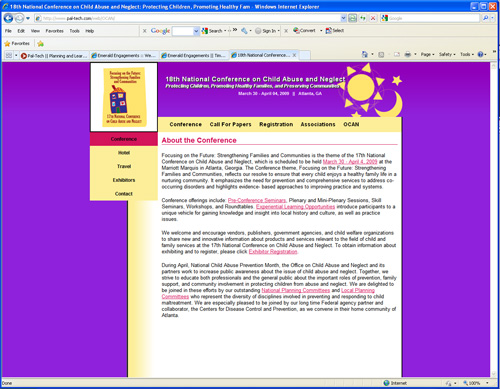Click the Favorites star button
This screenshot has height=389, width=500.
[x=17, y=43]
